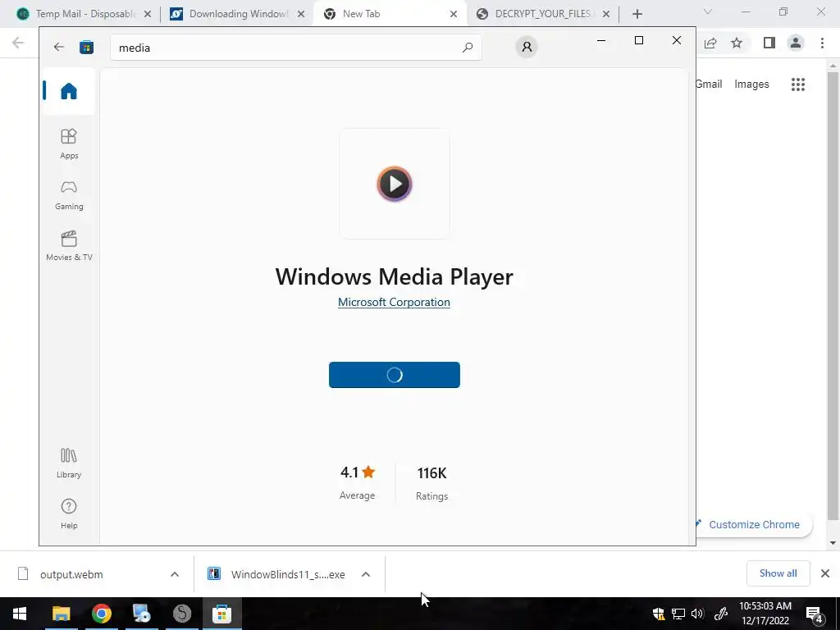Viewport: 840px width, 630px height.
Task: Bookmark this page with star icon
Action: click(x=737, y=43)
